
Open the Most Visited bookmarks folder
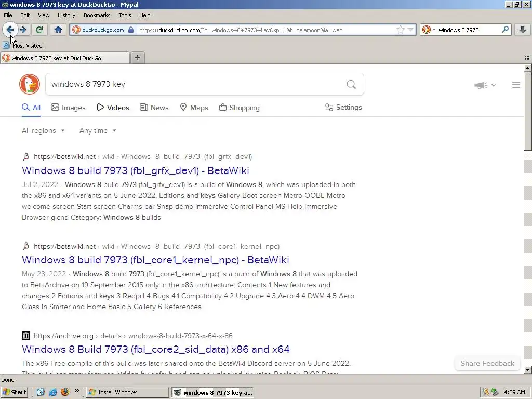tap(23, 46)
